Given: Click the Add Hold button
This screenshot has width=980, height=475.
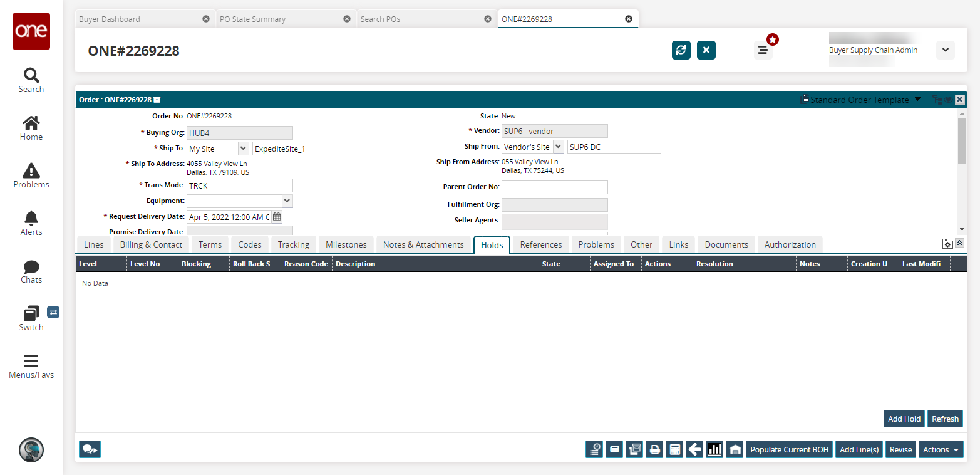Looking at the screenshot, I should pyautogui.click(x=904, y=419).
